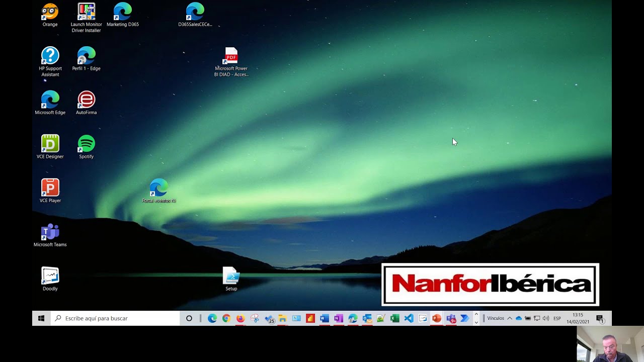Select the AutoFirma desktop icon
The width and height of the screenshot is (644, 362).
86,103
